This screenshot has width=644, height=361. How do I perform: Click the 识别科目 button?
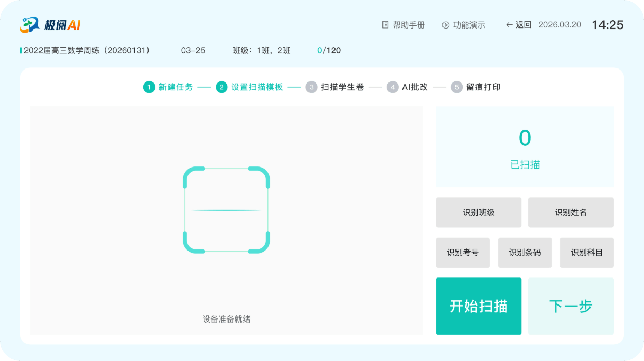coord(587,253)
